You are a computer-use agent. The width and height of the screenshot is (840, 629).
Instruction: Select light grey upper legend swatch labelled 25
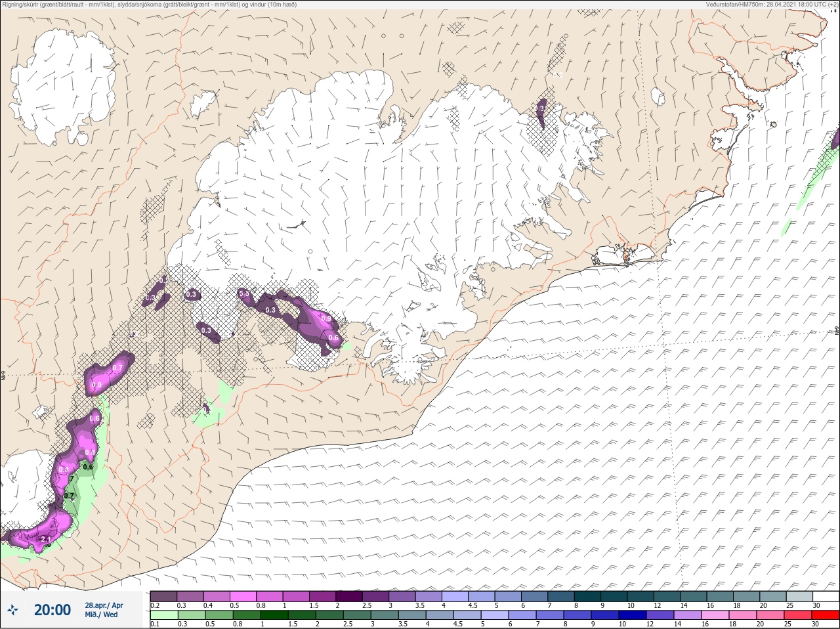tap(800, 596)
